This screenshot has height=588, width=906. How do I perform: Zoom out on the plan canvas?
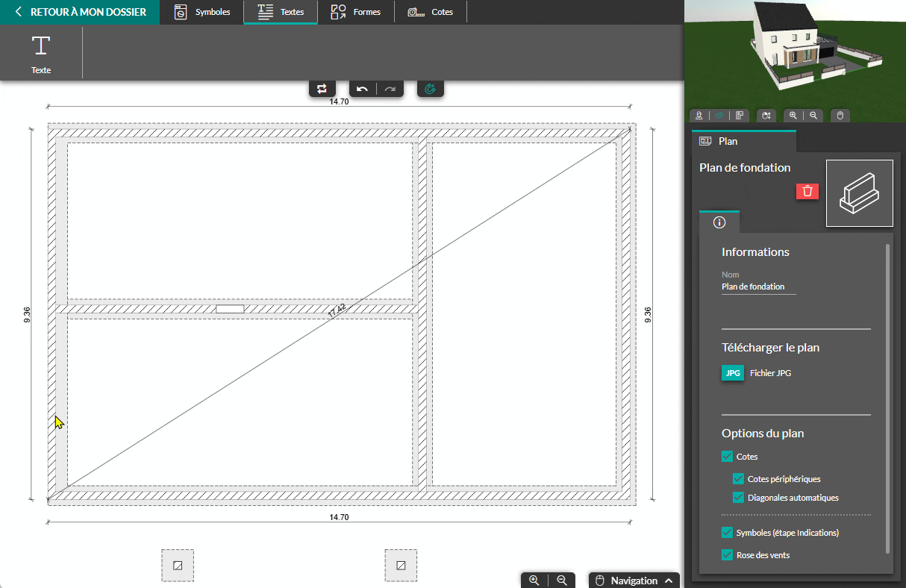562,581
